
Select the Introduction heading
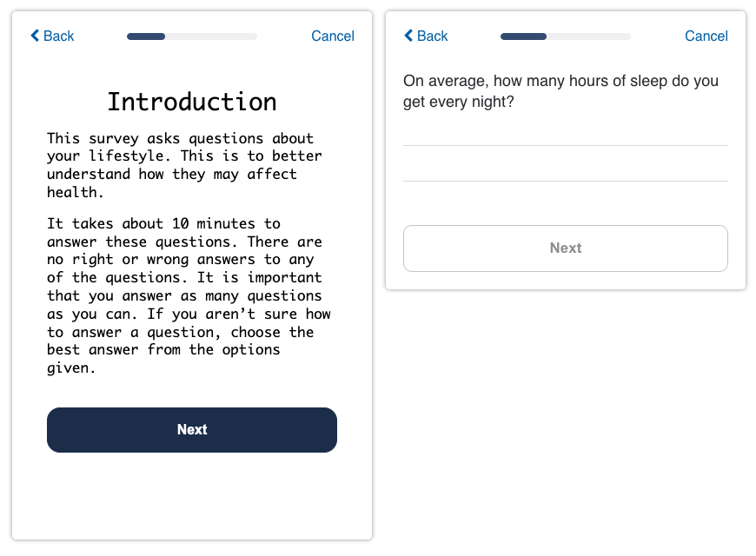coord(192,102)
